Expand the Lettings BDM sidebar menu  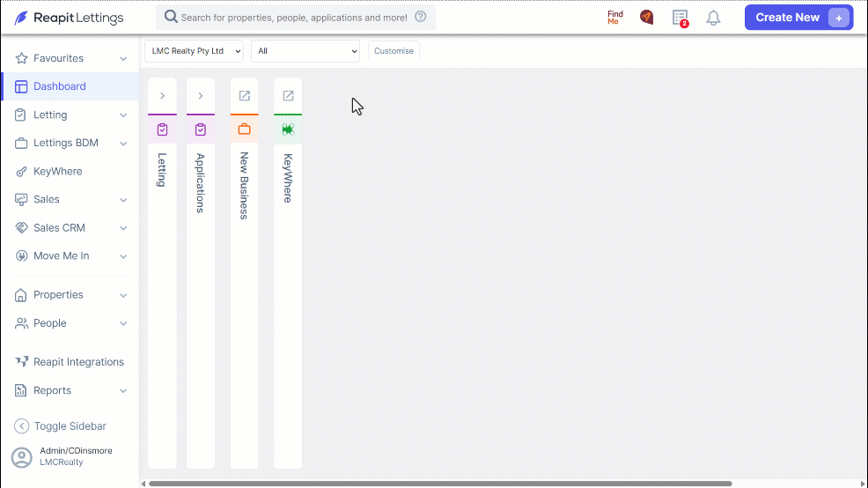[x=70, y=143]
